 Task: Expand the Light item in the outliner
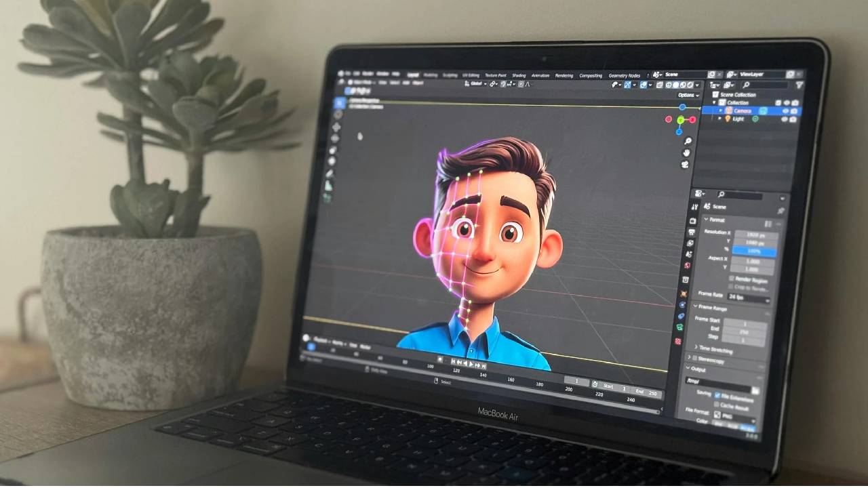tap(719, 119)
